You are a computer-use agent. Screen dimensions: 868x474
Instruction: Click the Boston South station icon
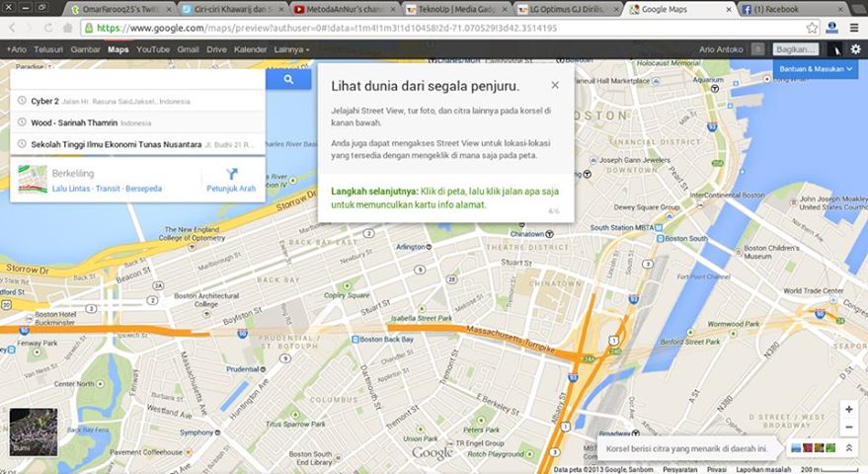tap(660, 239)
